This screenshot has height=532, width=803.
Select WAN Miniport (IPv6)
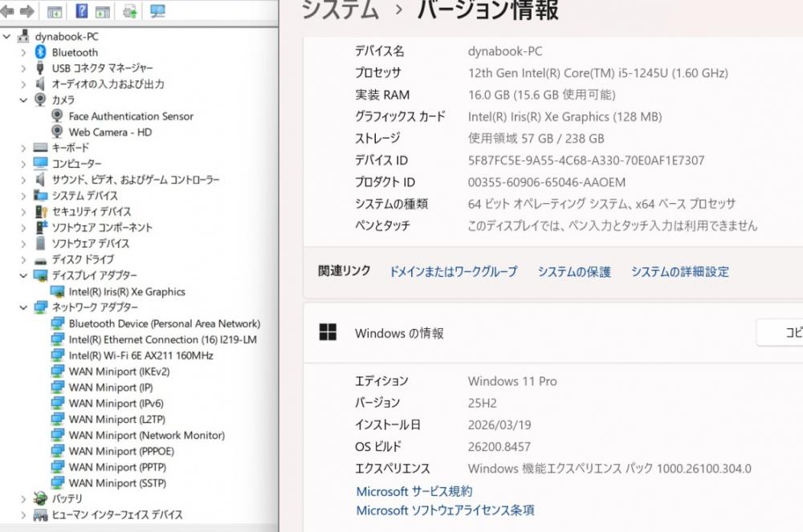tap(116, 403)
